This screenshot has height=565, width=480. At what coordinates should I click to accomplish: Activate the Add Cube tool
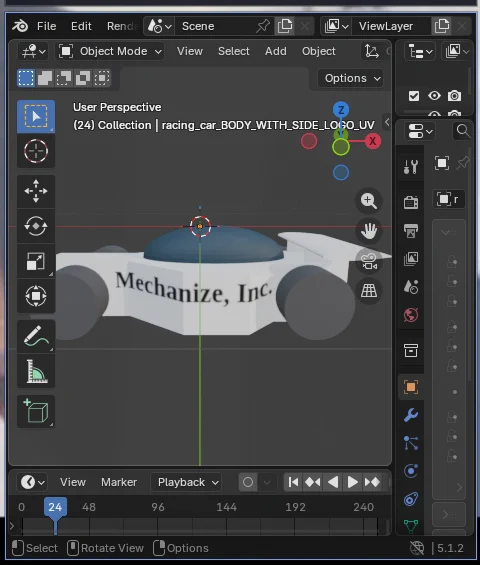click(36, 411)
